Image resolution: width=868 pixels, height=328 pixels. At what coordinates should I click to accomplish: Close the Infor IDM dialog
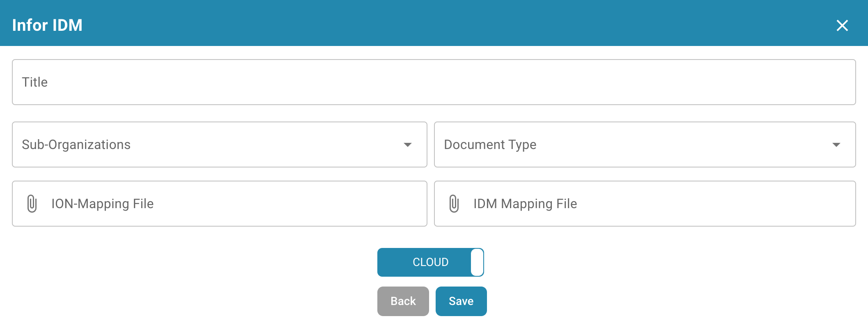(842, 25)
